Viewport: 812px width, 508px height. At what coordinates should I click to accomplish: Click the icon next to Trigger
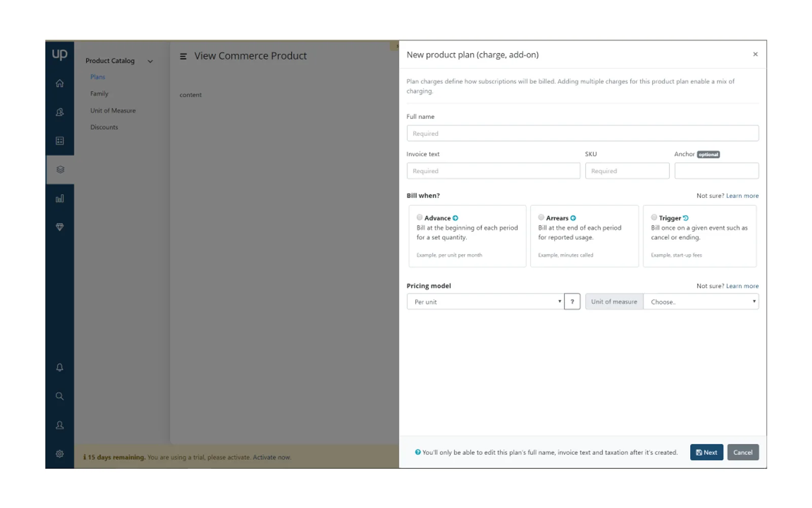coord(686,218)
